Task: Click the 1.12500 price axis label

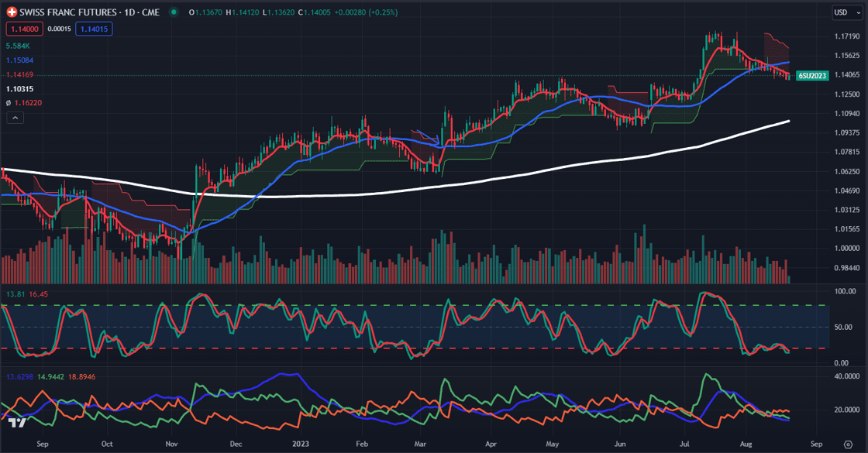Action: [x=847, y=94]
